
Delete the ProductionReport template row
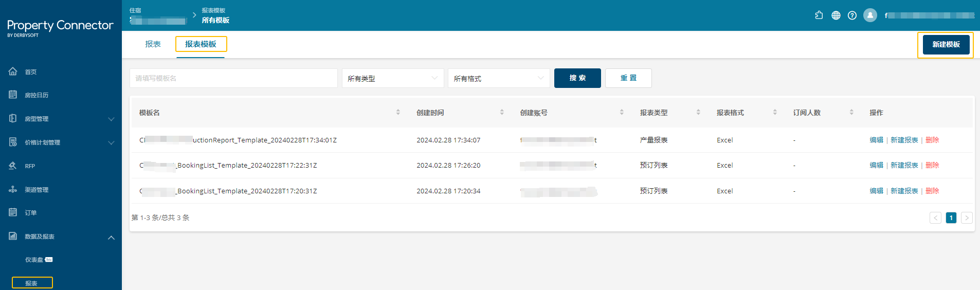(x=932, y=140)
